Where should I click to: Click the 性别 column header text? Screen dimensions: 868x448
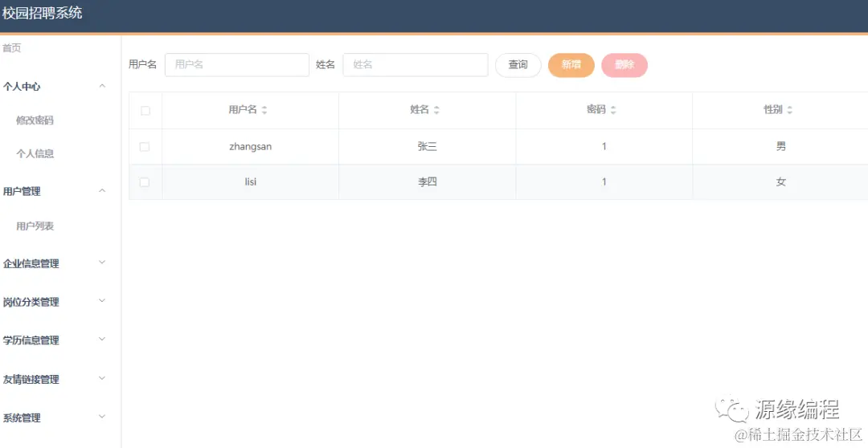pyautogui.click(x=773, y=109)
